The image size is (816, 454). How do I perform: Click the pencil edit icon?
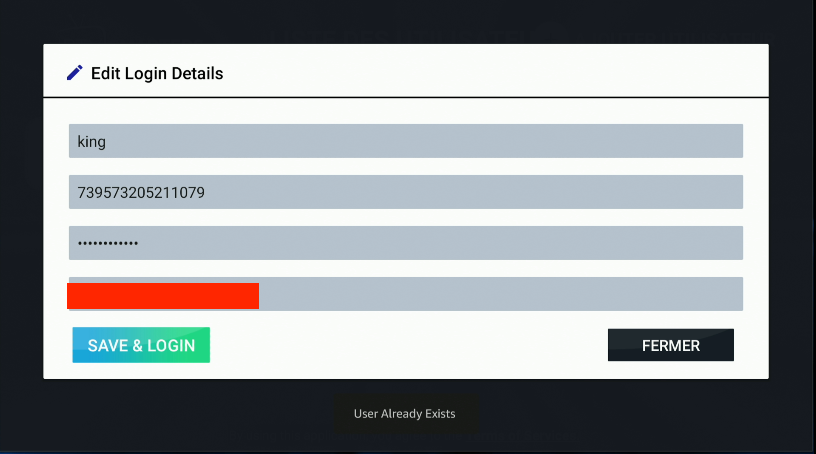click(75, 73)
